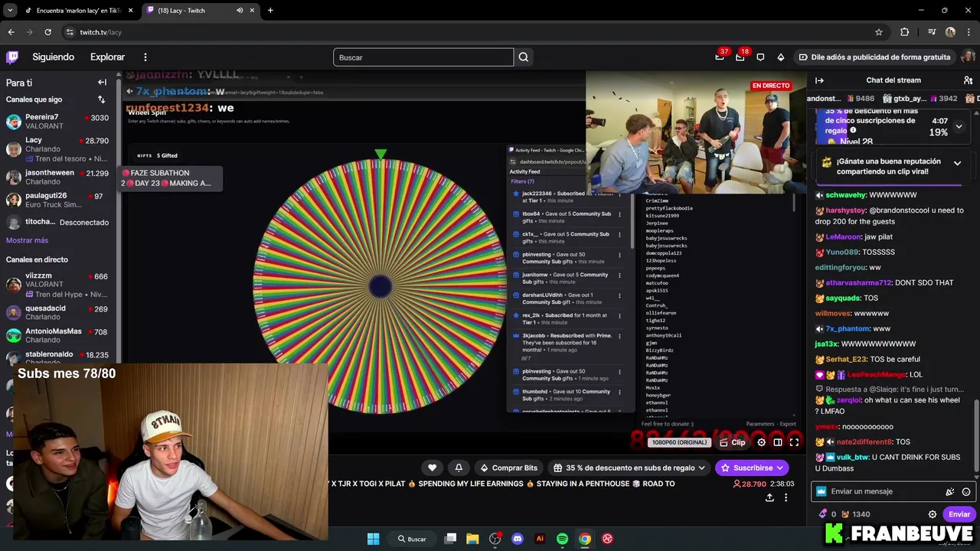Click the chat scrollbar

[976, 436]
